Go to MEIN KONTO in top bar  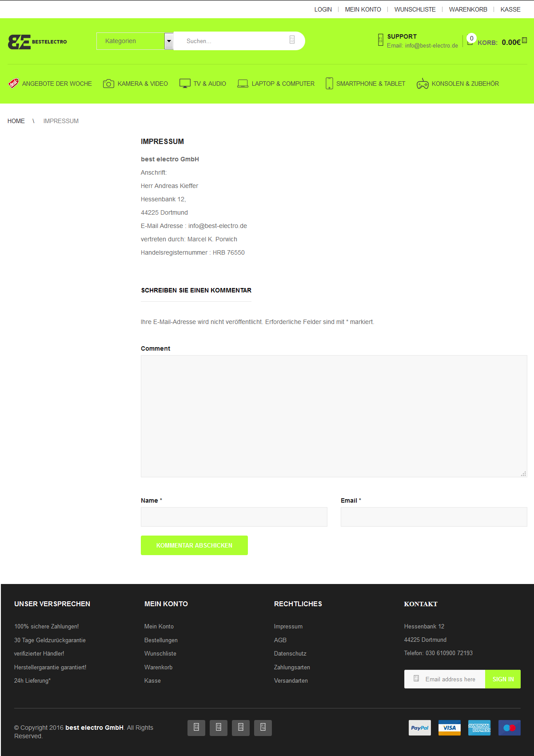click(x=363, y=9)
